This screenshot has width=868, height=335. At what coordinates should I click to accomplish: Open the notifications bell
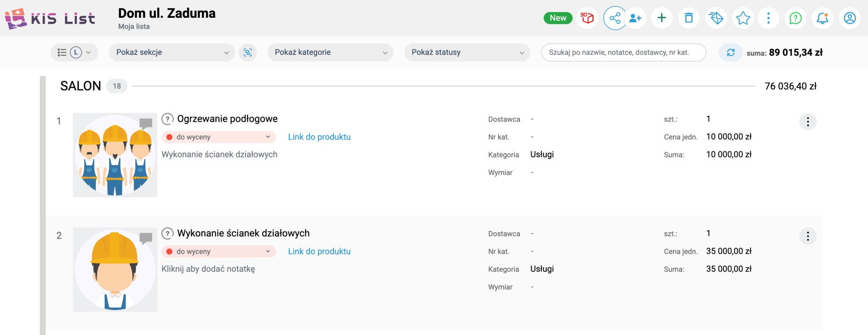(x=822, y=18)
